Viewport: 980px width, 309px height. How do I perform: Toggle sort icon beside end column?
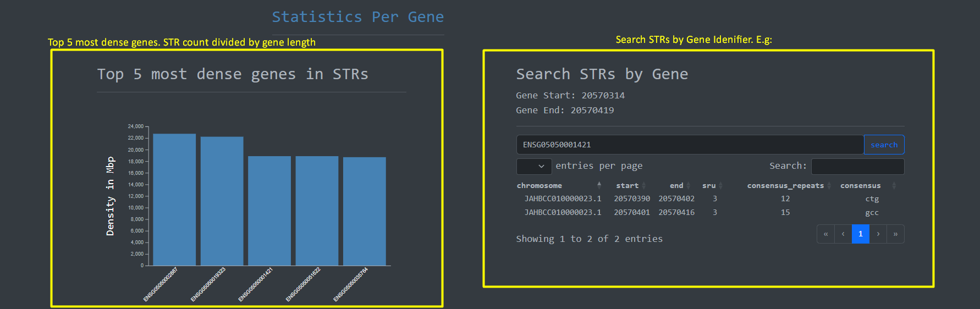click(x=688, y=186)
